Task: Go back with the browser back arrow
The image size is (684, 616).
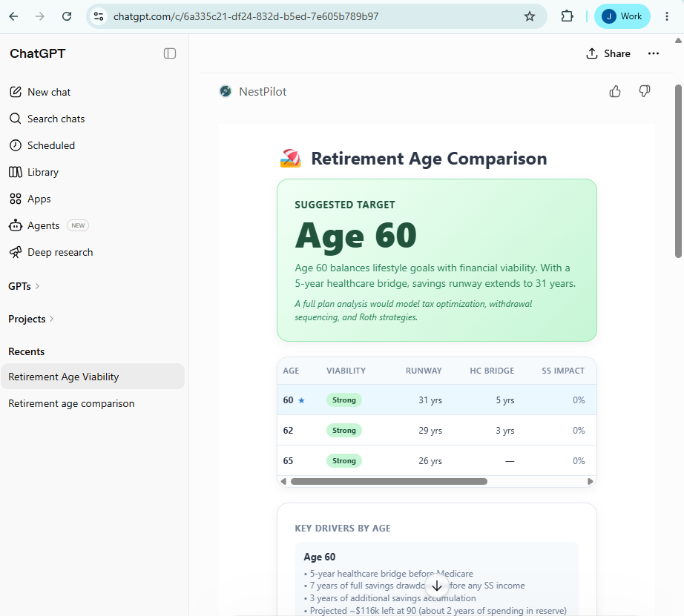Action: (13, 16)
